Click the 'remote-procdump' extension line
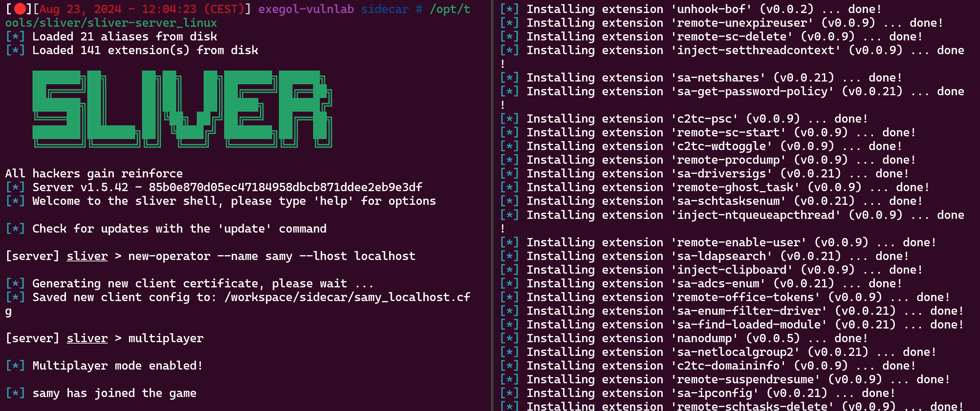 tap(708, 160)
